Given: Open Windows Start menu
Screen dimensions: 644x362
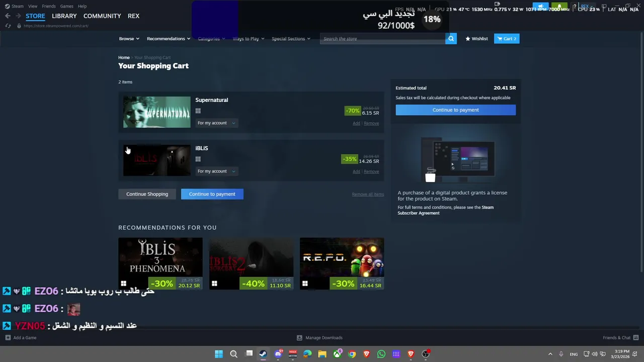Looking at the screenshot, I should (x=219, y=354).
